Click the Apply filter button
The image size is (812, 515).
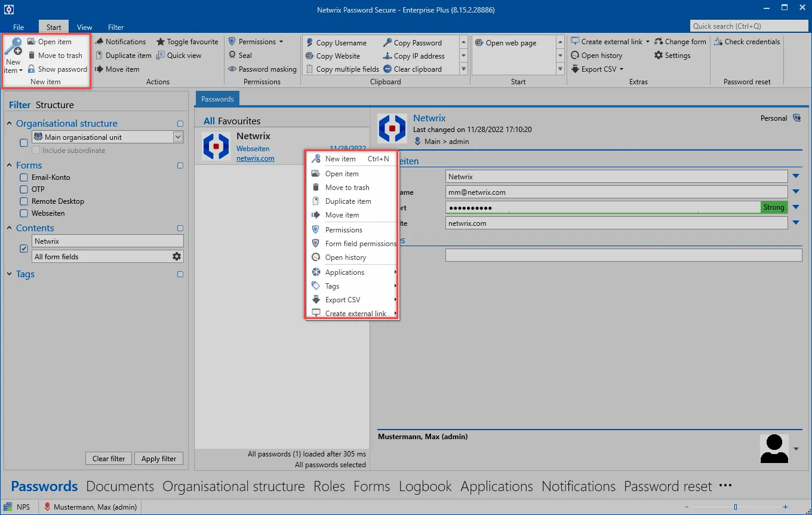point(159,458)
